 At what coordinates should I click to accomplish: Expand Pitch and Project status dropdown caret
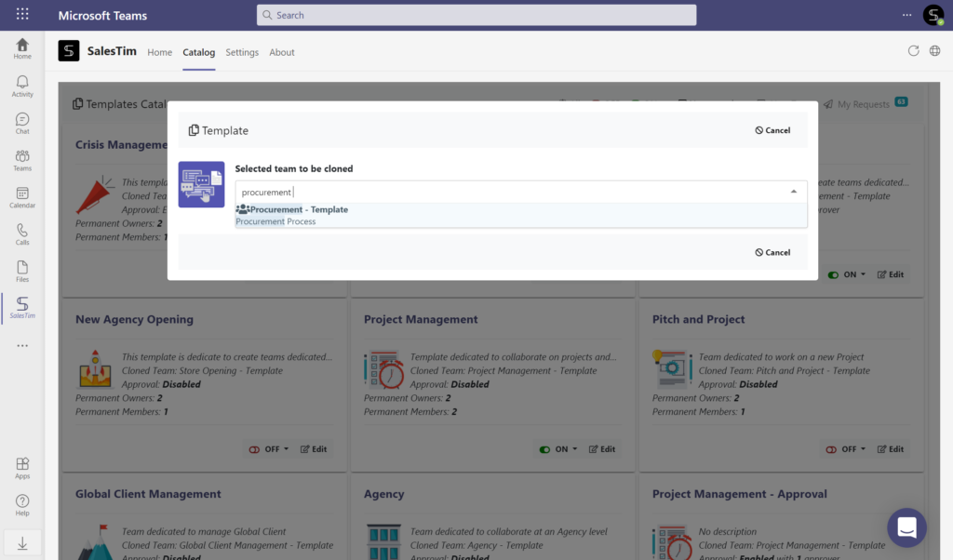point(863,449)
